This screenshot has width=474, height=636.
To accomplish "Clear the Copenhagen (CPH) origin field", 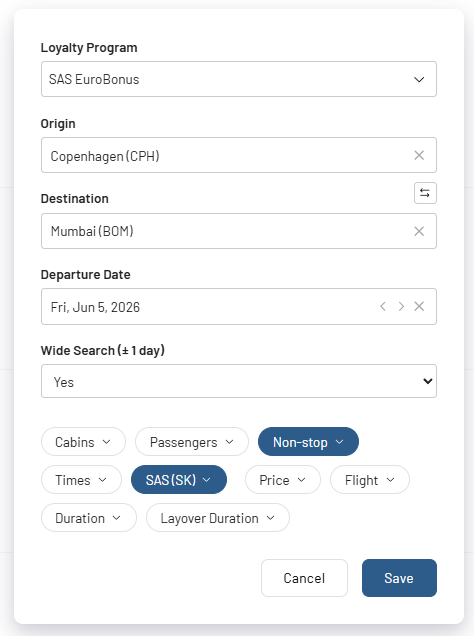I will pos(419,155).
